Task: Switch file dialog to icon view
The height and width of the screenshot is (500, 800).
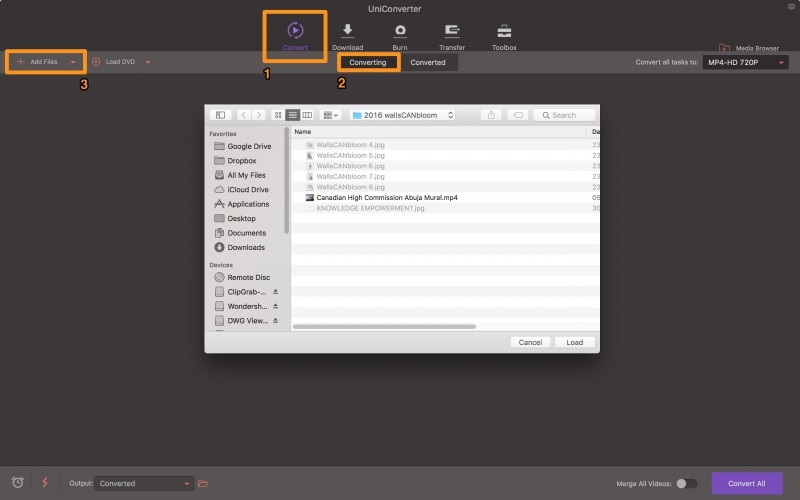Action: click(278, 115)
